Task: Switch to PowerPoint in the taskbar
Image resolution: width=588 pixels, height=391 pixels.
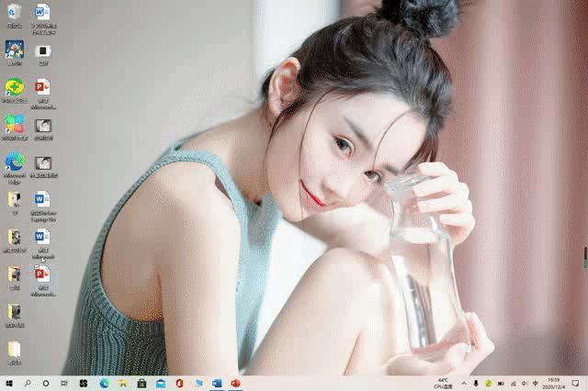Action: [x=235, y=383]
